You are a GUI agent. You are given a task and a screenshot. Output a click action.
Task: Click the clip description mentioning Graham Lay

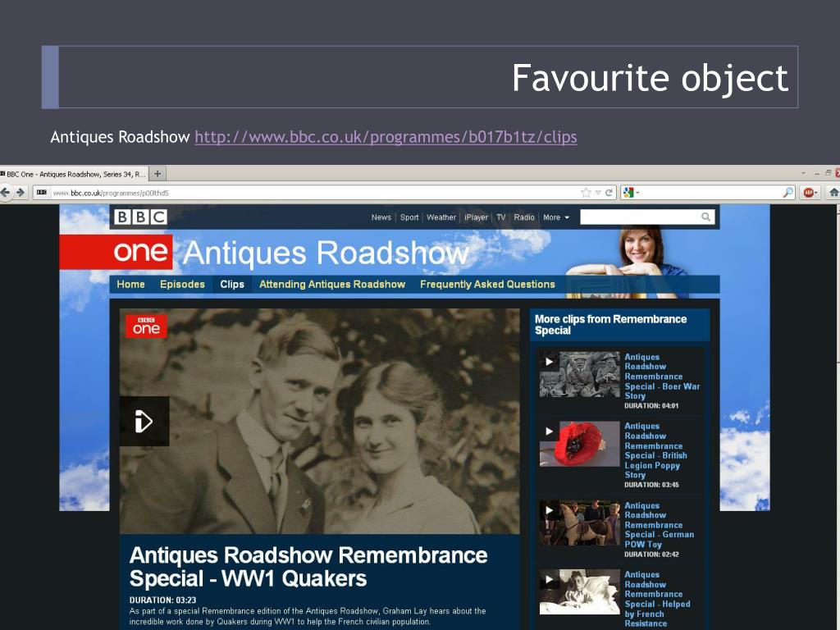click(308, 617)
